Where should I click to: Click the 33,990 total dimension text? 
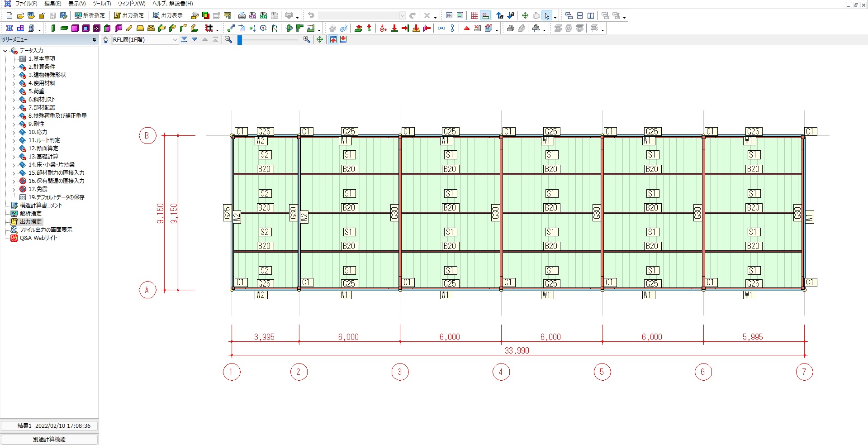click(x=517, y=350)
